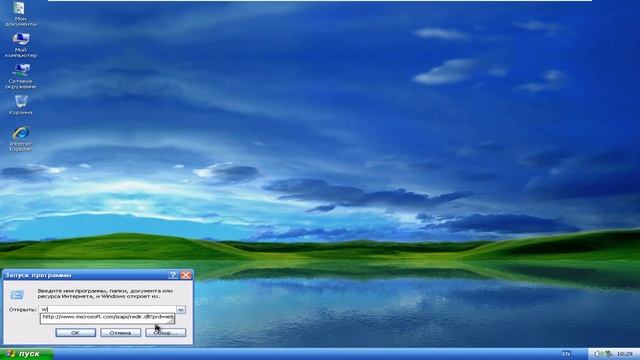The width and height of the screenshot is (640, 360).
Task: Click the Run dialog program icon
Action: point(17,294)
